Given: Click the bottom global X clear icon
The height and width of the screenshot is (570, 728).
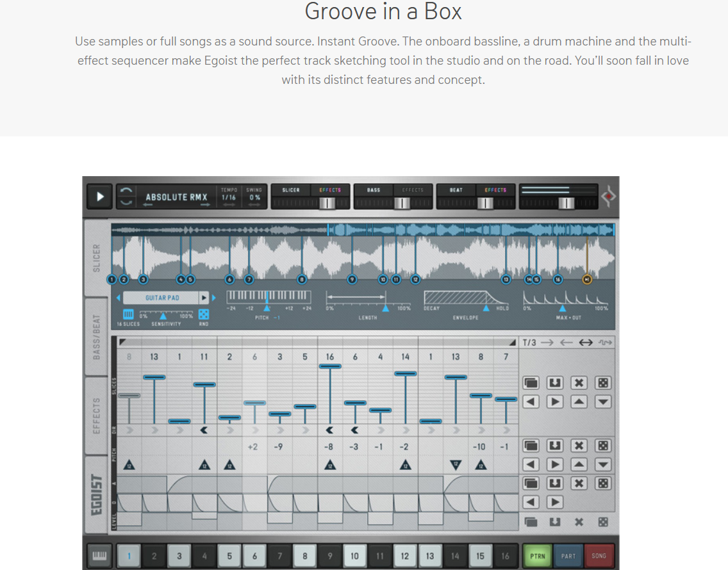Looking at the screenshot, I should tap(579, 522).
